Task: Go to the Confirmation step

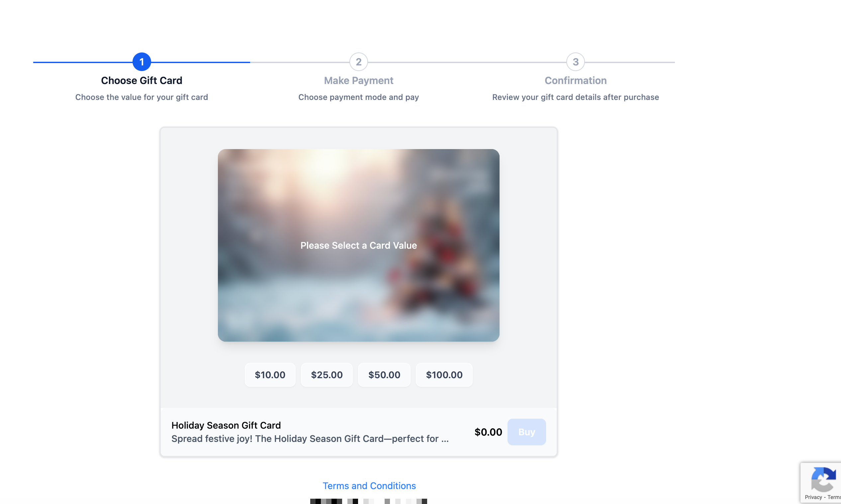Action: click(x=575, y=80)
